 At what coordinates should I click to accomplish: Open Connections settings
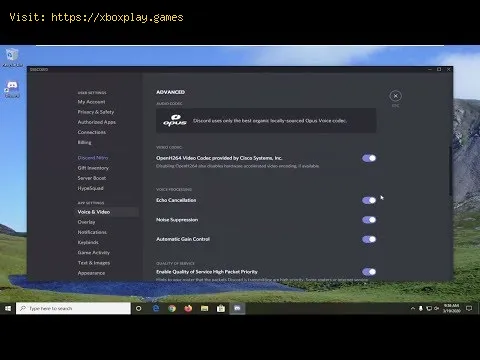point(92,132)
